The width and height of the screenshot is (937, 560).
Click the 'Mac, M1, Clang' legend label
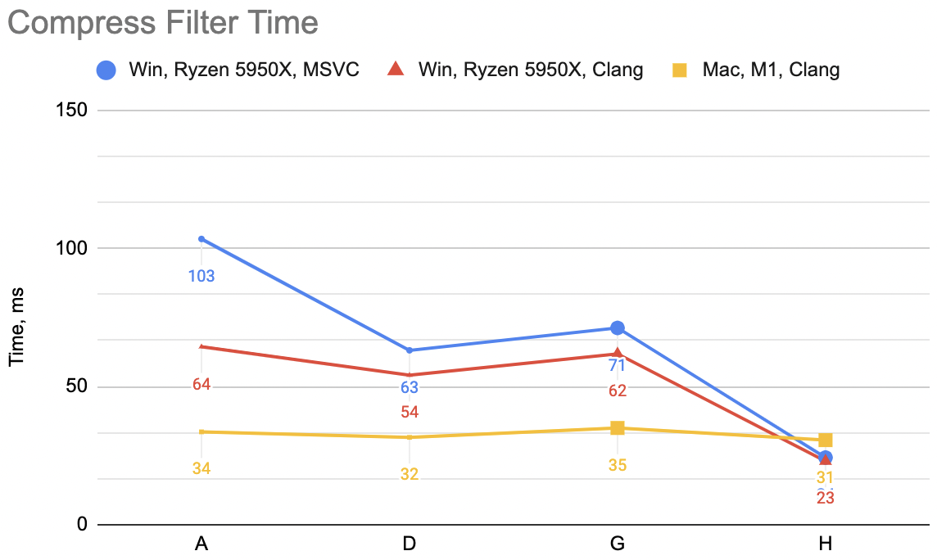pos(771,70)
